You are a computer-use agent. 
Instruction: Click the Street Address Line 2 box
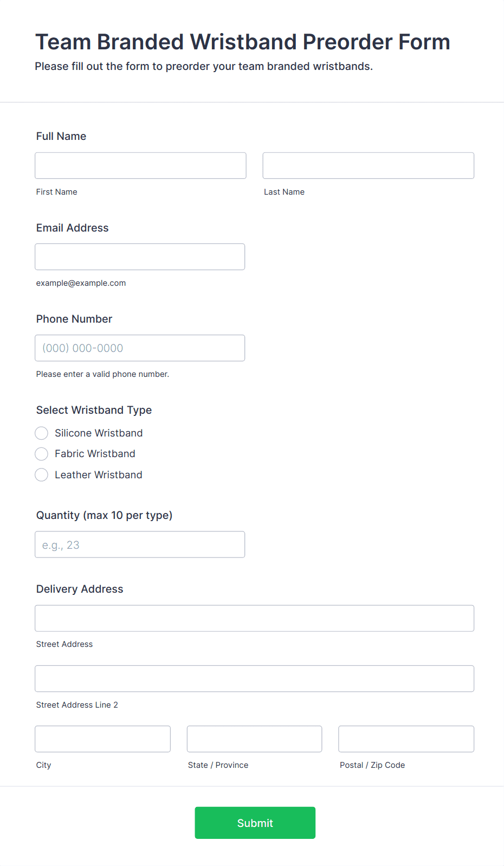pos(254,678)
